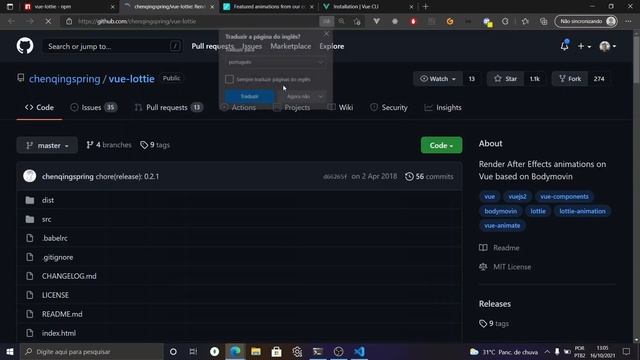
Task: Open the 9 tags link under Releases
Action: [x=494, y=324]
